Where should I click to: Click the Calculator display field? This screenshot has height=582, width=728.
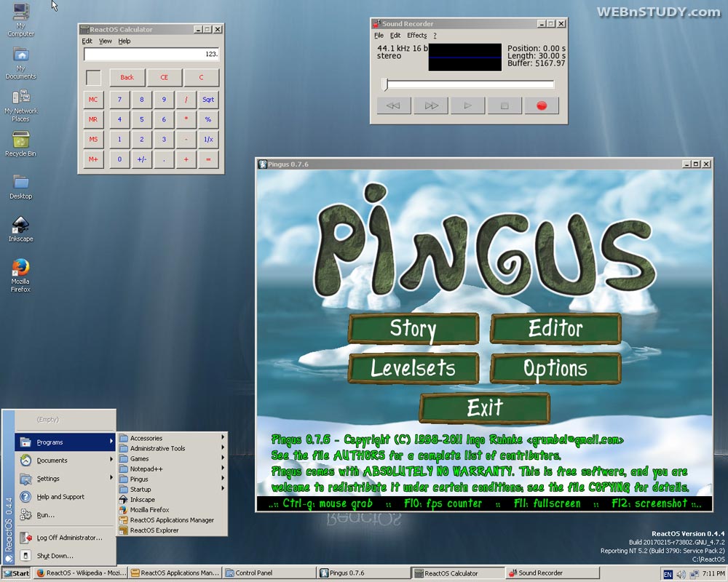click(x=151, y=55)
